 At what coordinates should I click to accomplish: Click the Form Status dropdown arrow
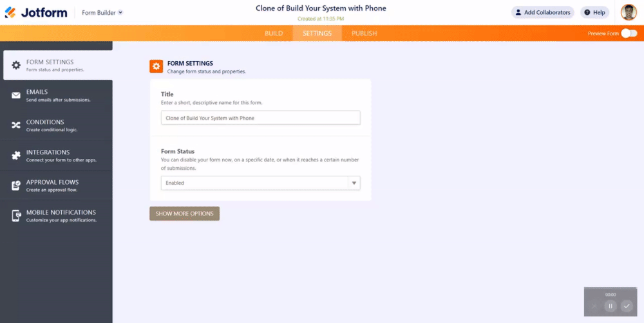point(354,183)
